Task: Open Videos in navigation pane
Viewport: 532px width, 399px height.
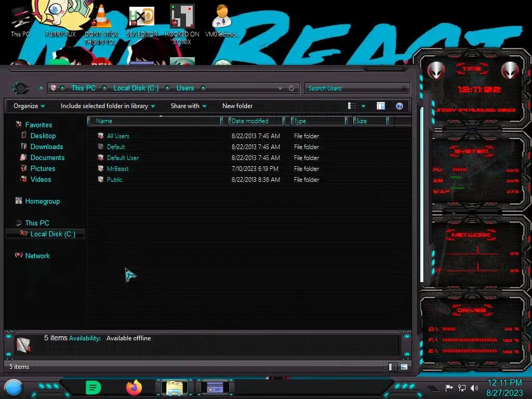Action: (41, 179)
